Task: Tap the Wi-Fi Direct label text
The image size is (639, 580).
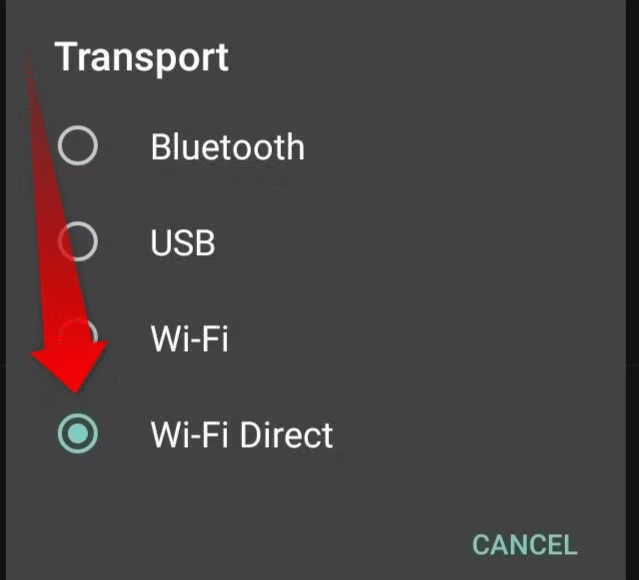Action: click(242, 434)
